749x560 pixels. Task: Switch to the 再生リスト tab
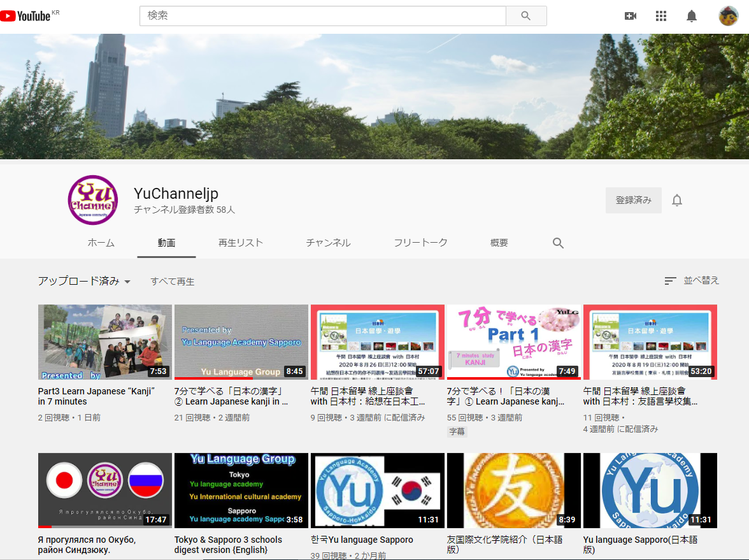(240, 243)
